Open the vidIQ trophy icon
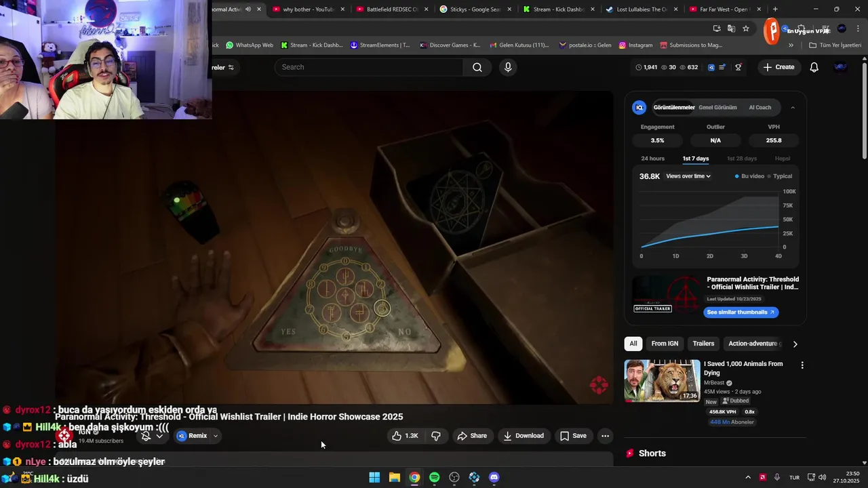Screen dimensions: 868x488 coord(738,67)
